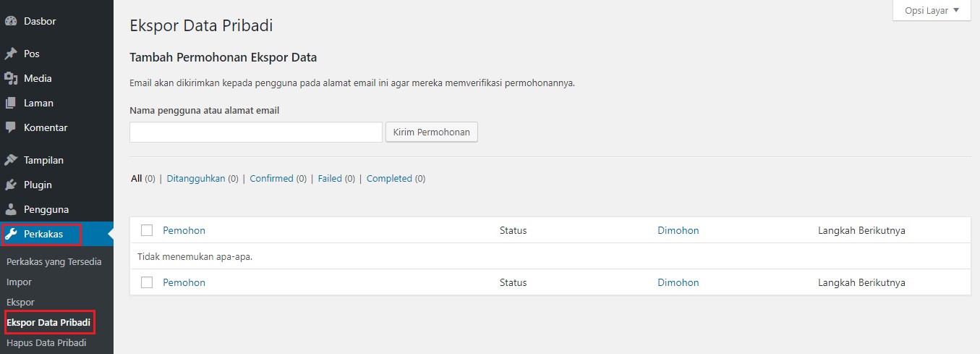Click Langkah Berikutnya text in table footer

(x=861, y=282)
